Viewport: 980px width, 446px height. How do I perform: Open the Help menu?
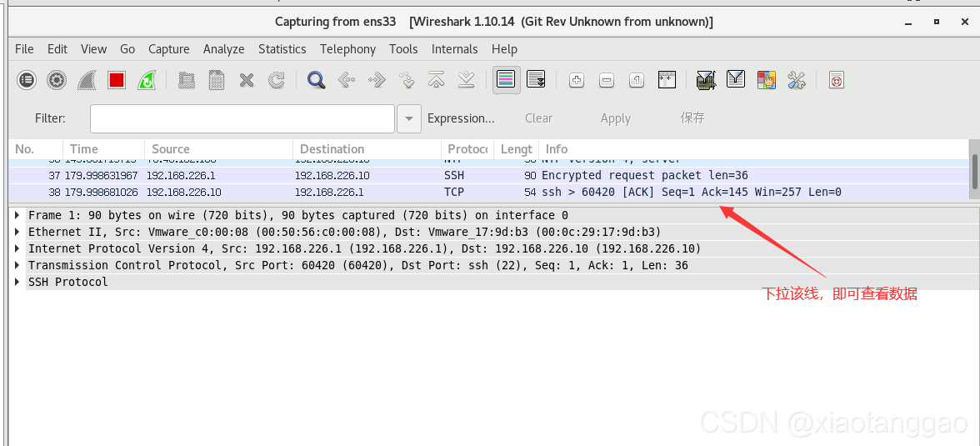(x=504, y=49)
